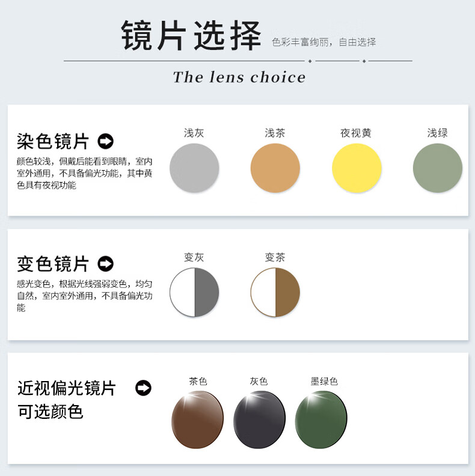This screenshot has height=476, width=475.
Task: Select the 变茶 photochromic brown lens
Action: [x=275, y=292]
